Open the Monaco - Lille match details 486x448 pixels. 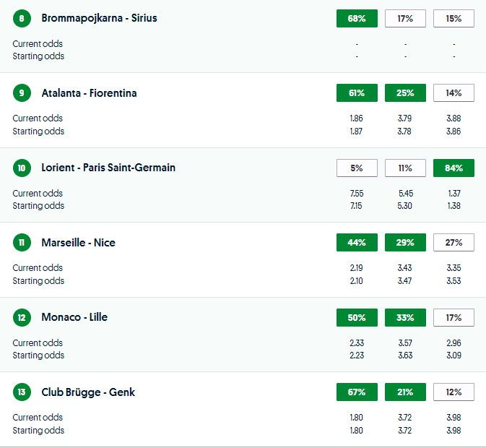[74, 317]
